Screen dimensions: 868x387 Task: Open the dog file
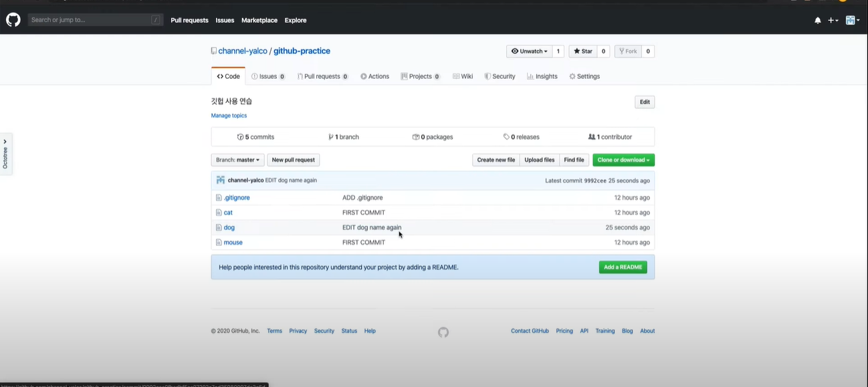coord(229,228)
